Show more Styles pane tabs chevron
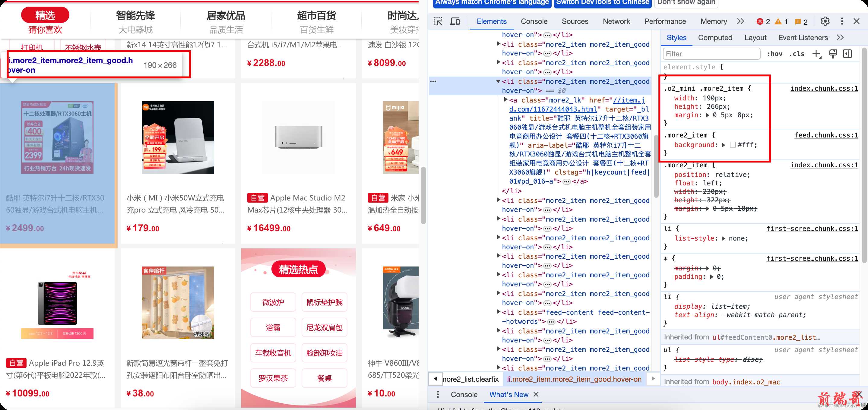 [x=840, y=38]
